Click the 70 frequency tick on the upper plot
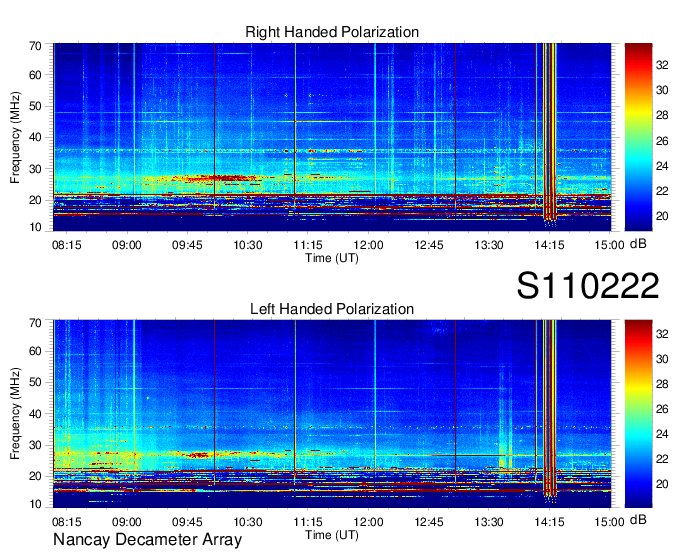This screenshot has width=680, height=552. point(36,46)
